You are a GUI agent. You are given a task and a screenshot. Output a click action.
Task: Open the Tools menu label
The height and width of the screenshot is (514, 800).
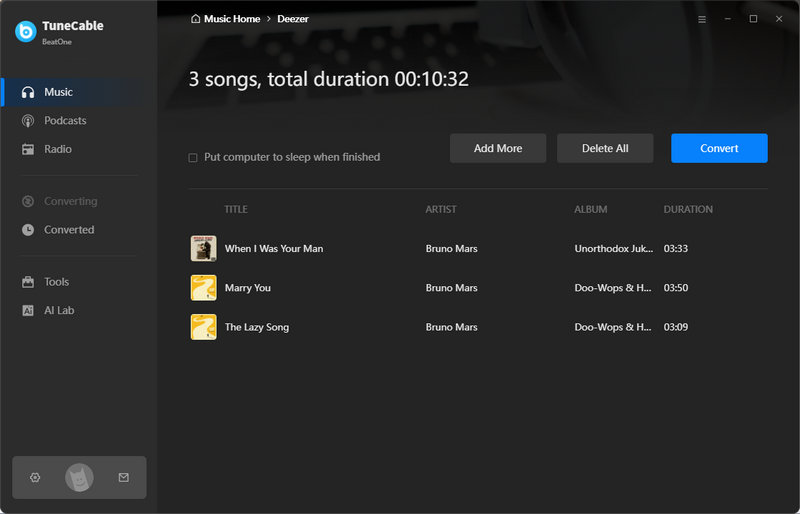pyautogui.click(x=56, y=282)
